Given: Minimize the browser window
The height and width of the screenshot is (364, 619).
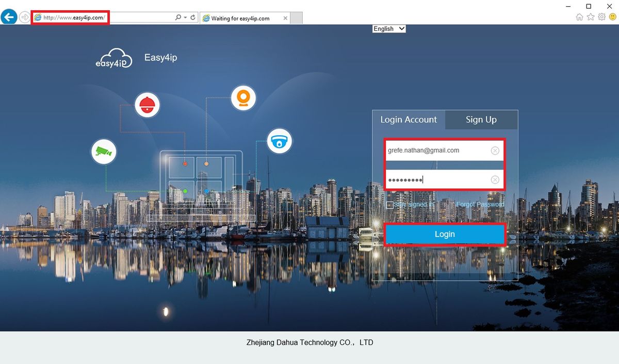Looking at the screenshot, I should click(x=568, y=6).
